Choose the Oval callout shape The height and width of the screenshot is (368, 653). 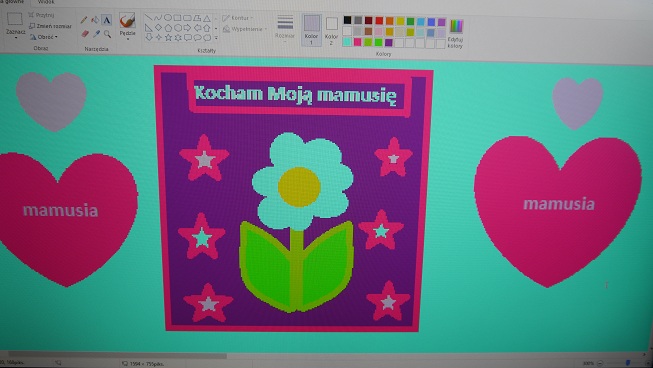point(197,38)
